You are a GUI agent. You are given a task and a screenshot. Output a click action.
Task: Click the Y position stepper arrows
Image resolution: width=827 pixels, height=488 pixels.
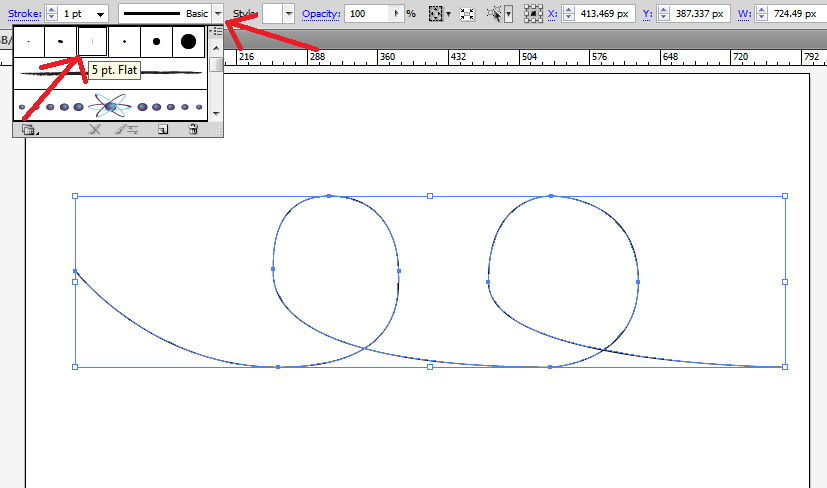click(x=664, y=14)
